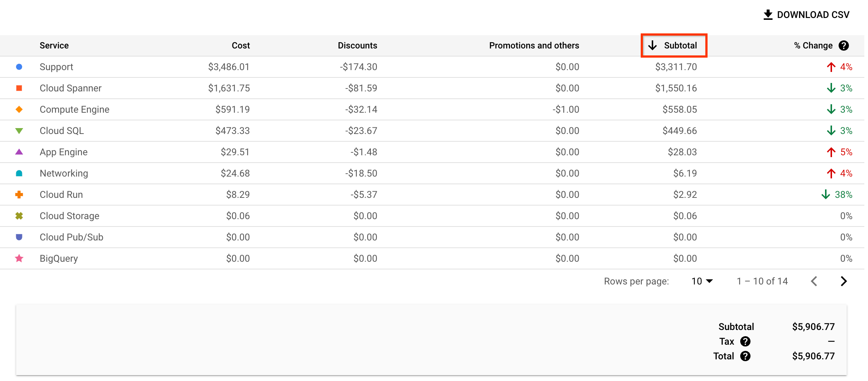Image resolution: width=868 pixels, height=381 pixels.
Task: Open the Tax help icon
Action: (745, 341)
